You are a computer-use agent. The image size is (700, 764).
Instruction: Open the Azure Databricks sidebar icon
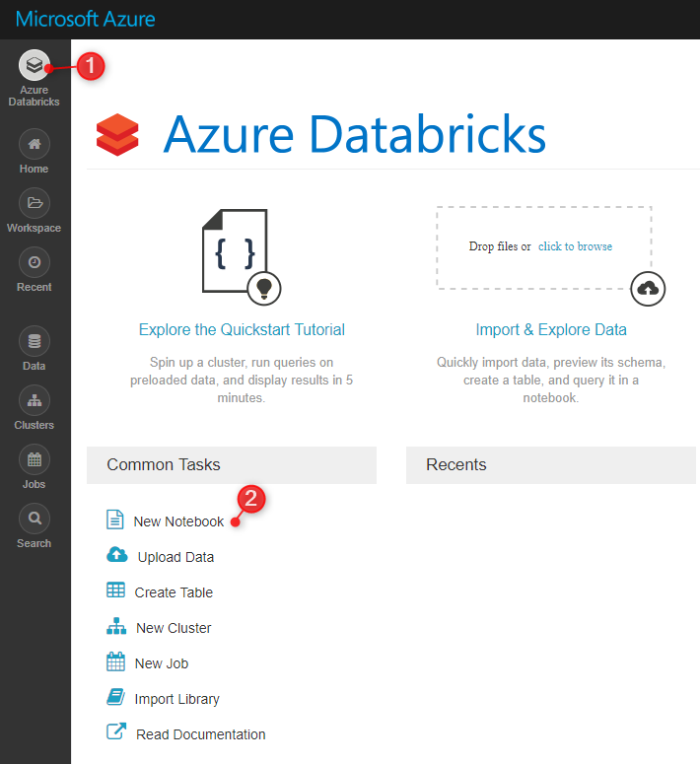35,65
